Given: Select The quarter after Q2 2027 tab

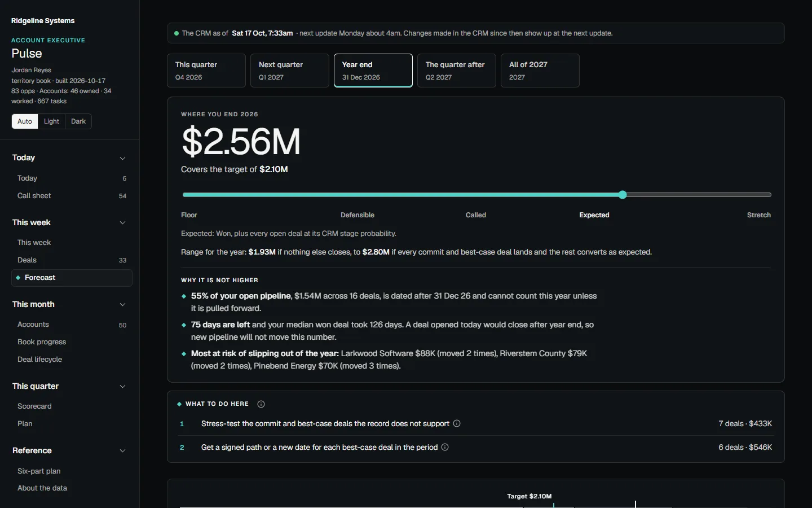Looking at the screenshot, I should click(457, 71).
